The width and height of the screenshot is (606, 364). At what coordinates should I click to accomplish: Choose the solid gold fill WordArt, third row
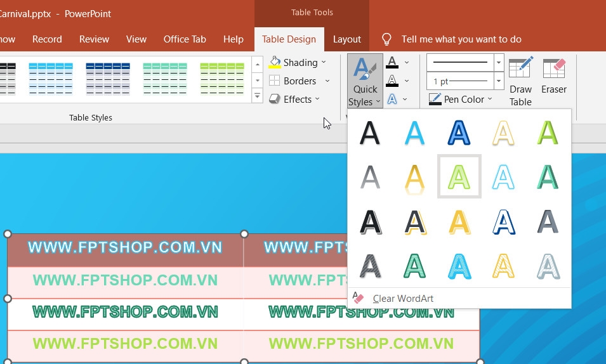459,222
